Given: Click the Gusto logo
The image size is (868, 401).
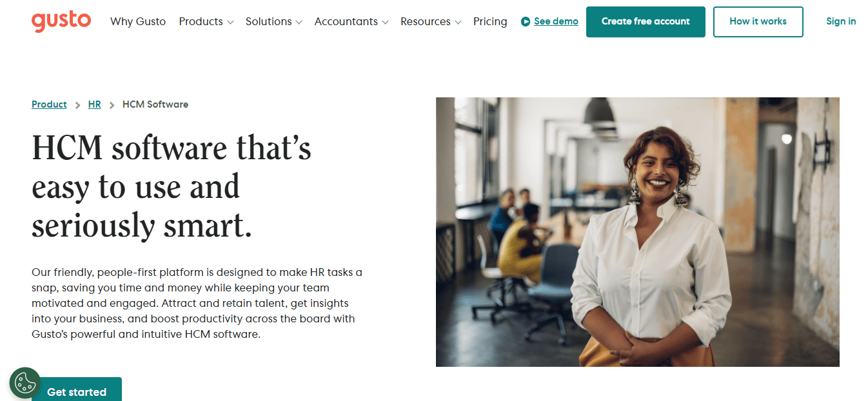Looking at the screenshot, I should coord(61,21).
